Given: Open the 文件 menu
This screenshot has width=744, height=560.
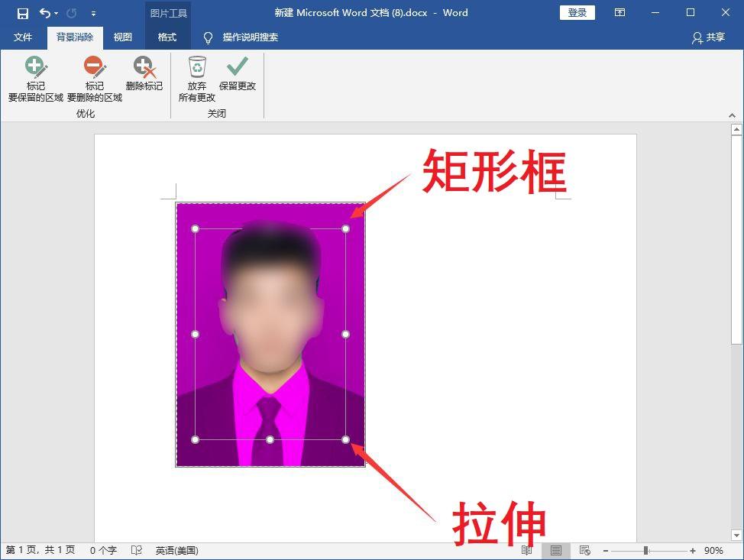Looking at the screenshot, I should [x=23, y=37].
